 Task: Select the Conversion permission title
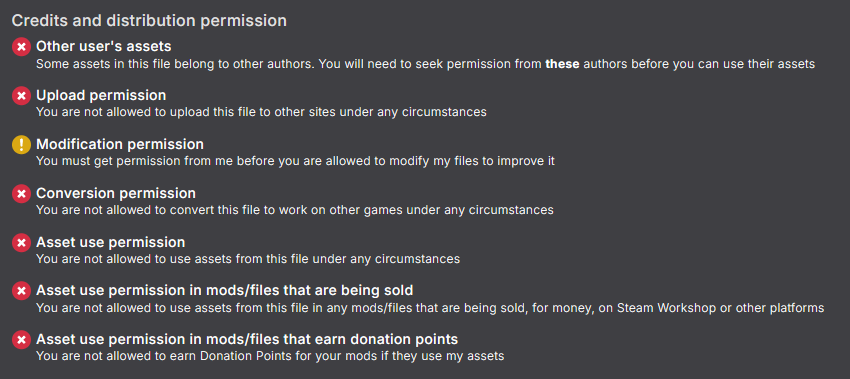pyautogui.click(x=116, y=192)
